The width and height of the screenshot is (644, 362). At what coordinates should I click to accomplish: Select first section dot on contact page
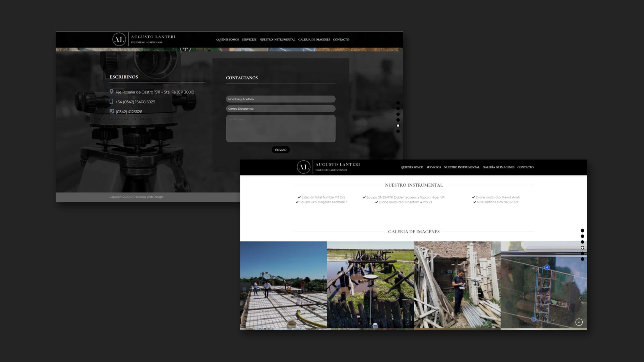click(x=398, y=103)
